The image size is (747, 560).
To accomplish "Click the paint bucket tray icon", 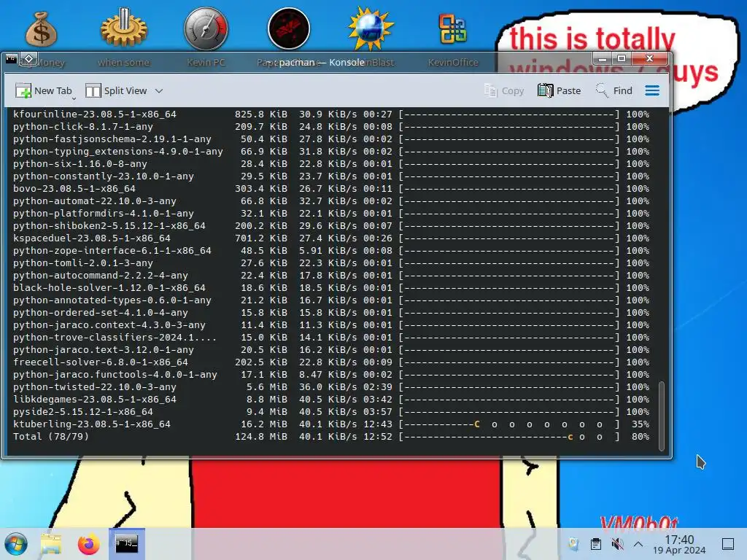I will (x=573, y=544).
